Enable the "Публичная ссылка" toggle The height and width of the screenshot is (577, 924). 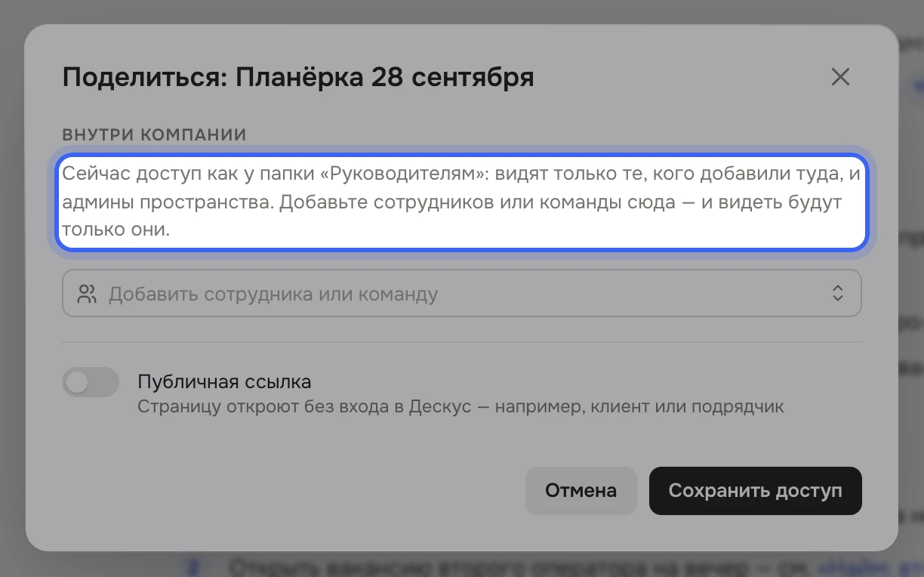[91, 382]
